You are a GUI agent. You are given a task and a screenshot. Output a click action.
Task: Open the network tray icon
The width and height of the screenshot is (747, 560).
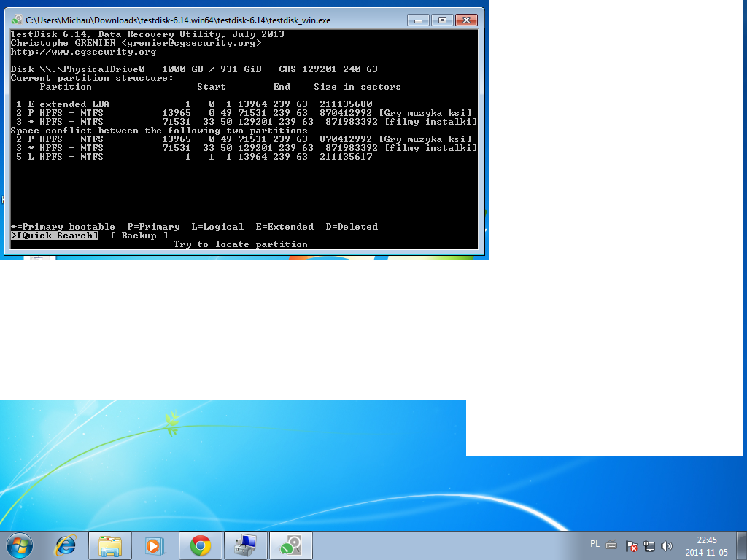coord(649,545)
